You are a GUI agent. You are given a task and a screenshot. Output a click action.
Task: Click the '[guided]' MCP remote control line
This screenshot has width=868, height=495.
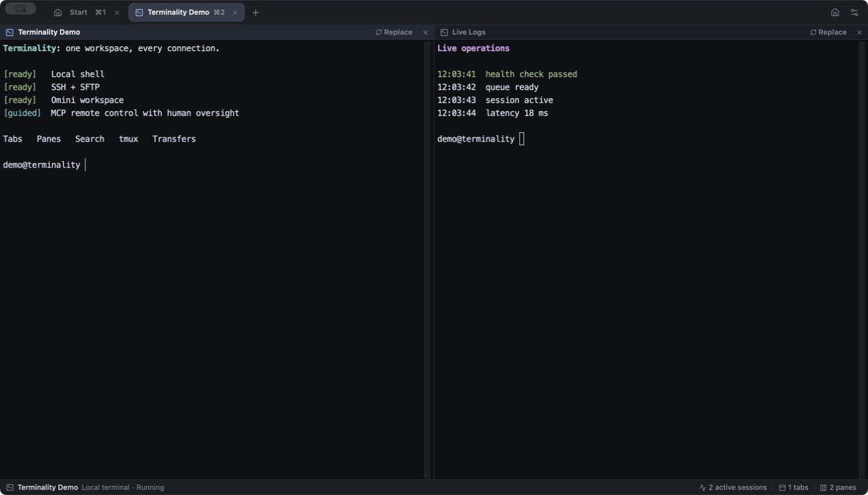[121, 113]
